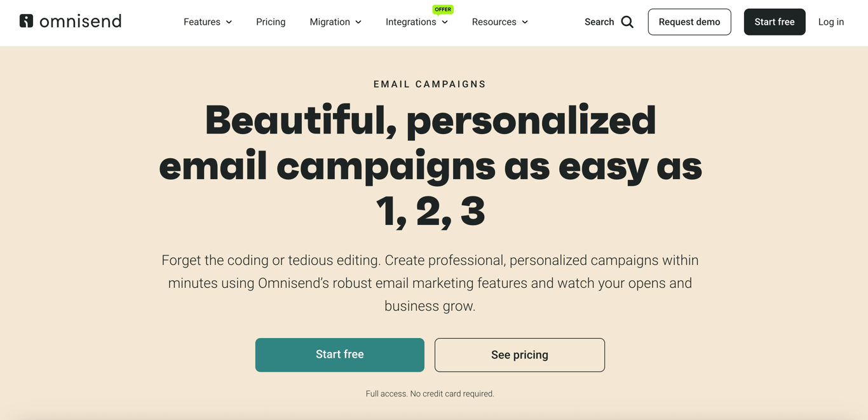Image resolution: width=868 pixels, height=420 pixels.
Task: Open Resources from the navigation bar
Action: point(494,22)
